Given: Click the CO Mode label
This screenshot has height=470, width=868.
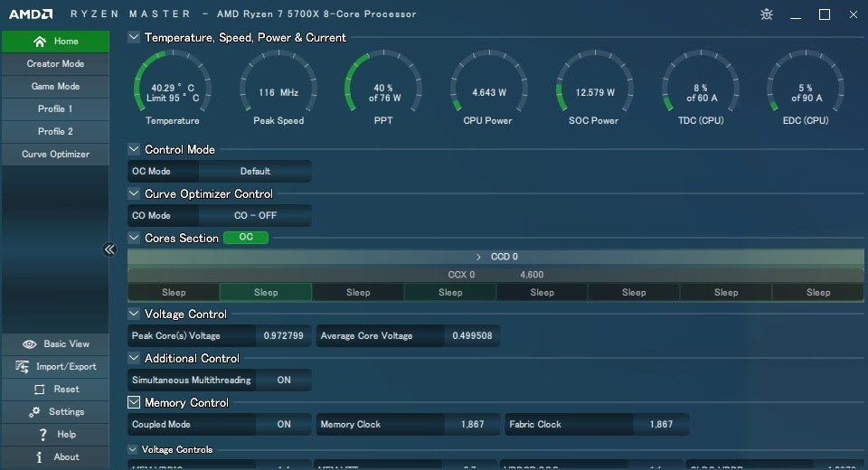Looking at the screenshot, I should (x=151, y=216).
